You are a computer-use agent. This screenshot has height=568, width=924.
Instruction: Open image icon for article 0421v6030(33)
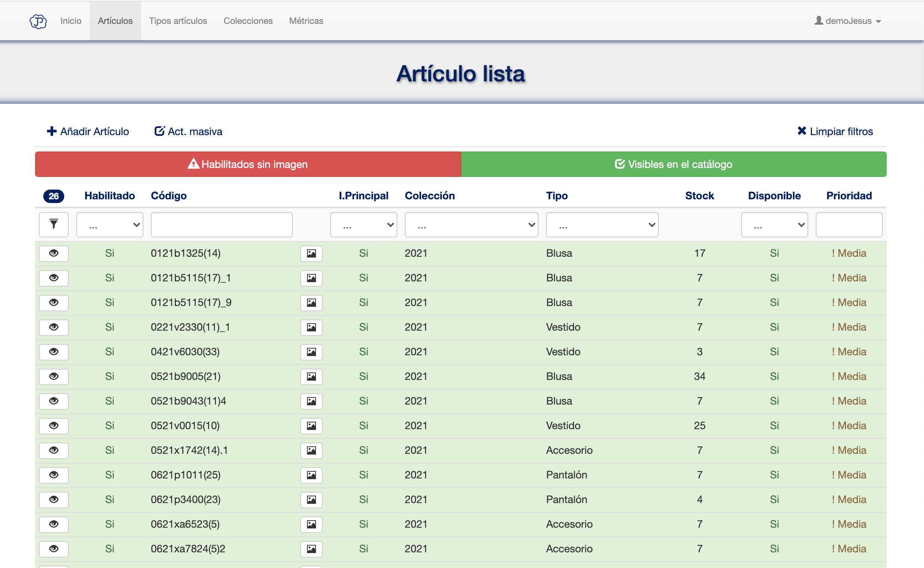click(311, 352)
